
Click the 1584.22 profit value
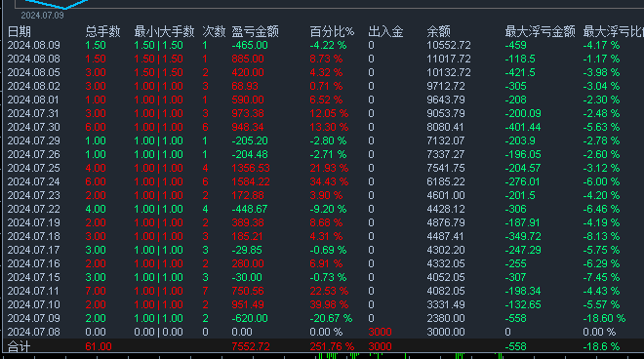pyautogui.click(x=251, y=181)
